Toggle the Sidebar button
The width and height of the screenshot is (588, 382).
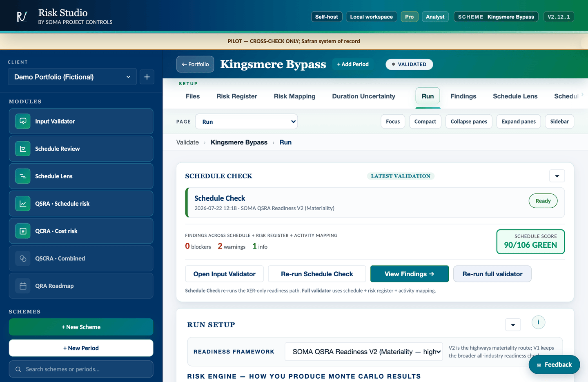coord(559,122)
